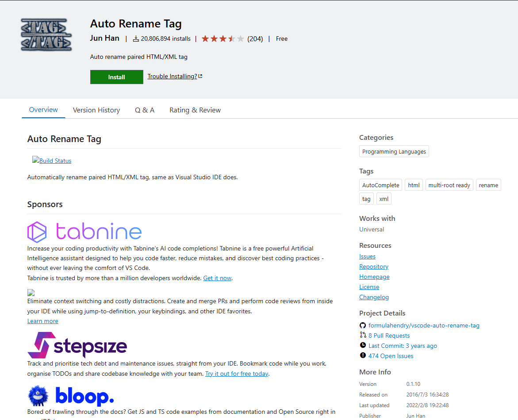Open the 474 Open Issues link
The image size is (518, 420).
391,356
